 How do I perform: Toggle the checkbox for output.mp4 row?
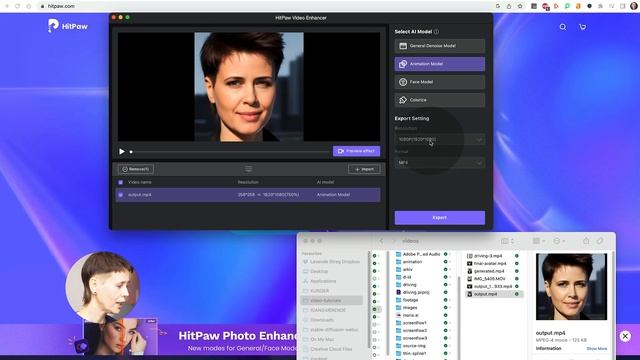[120, 195]
